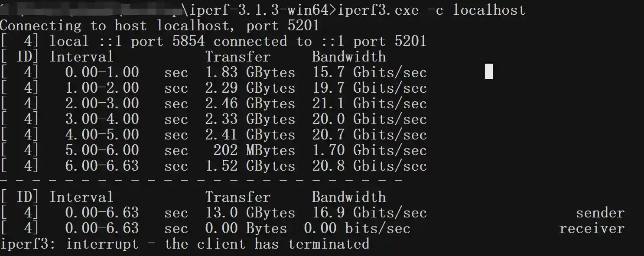Click the 21.1 Gbits/sec bandwidth value
This screenshot has height=256, width=644.
[x=369, y=104]
